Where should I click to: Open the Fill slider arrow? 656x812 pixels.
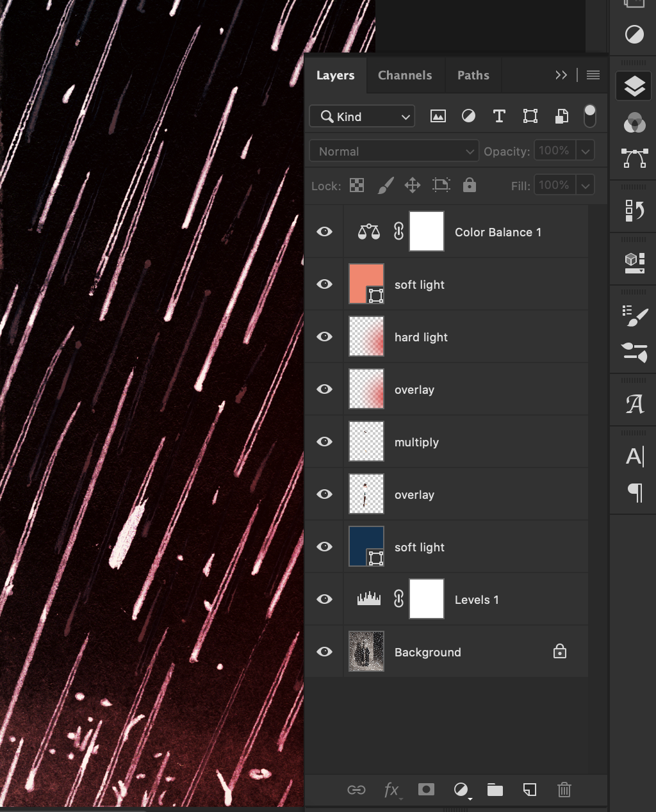coord(586,186)
